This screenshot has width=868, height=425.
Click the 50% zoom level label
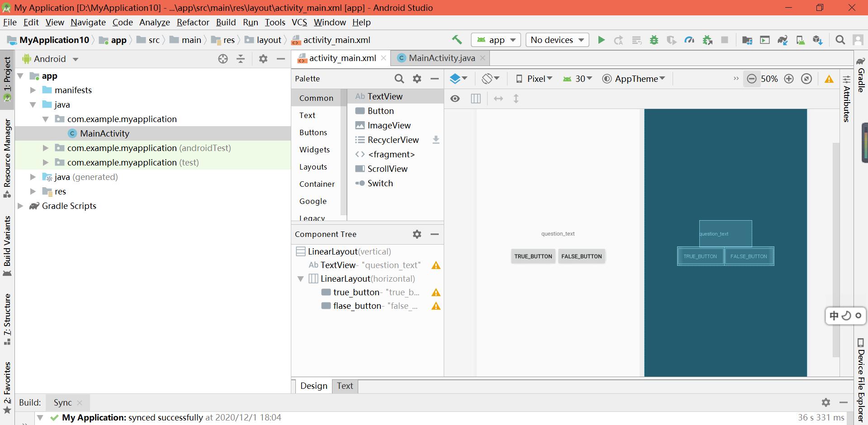click(x=769, y=79)
